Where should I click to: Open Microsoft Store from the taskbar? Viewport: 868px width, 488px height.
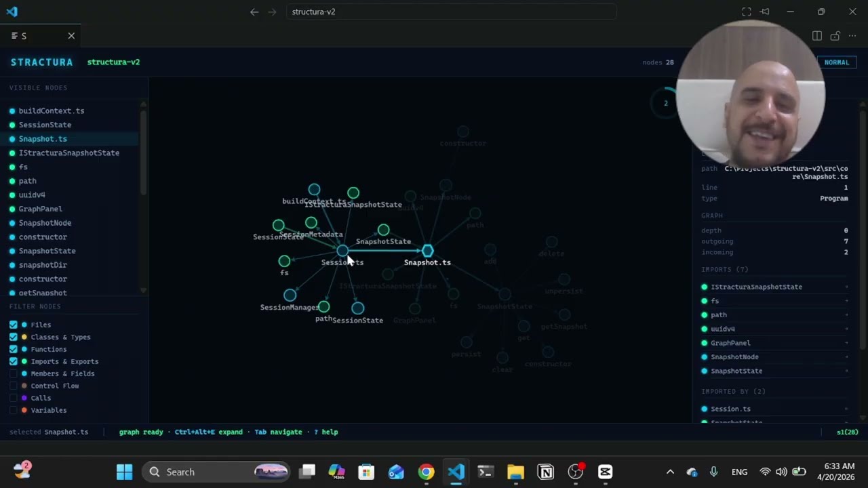pyautogui.click(x=366, y=472)
